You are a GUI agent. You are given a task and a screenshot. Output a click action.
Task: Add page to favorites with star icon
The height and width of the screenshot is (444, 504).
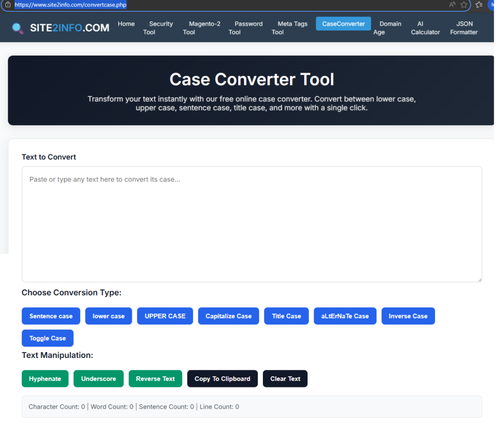(x=464, y=5)
